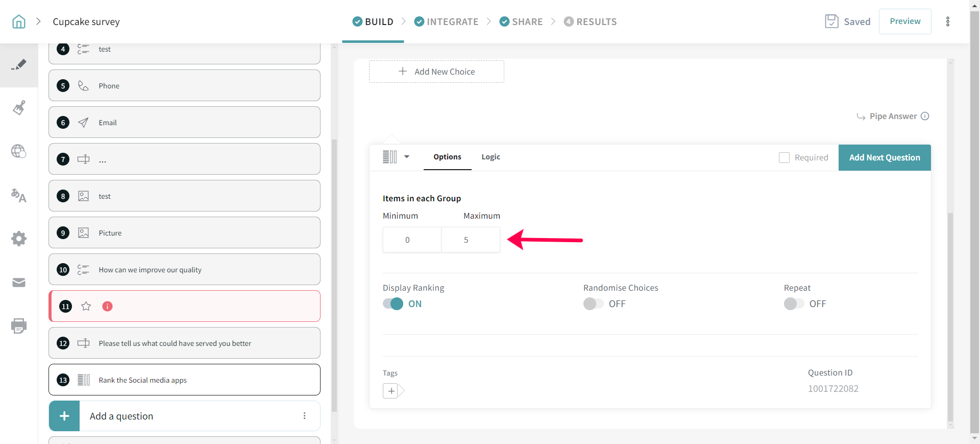Viewport: 980px width, 444px height.
Task: Switch to the Logic tab
Action: [x=491, y=157]
